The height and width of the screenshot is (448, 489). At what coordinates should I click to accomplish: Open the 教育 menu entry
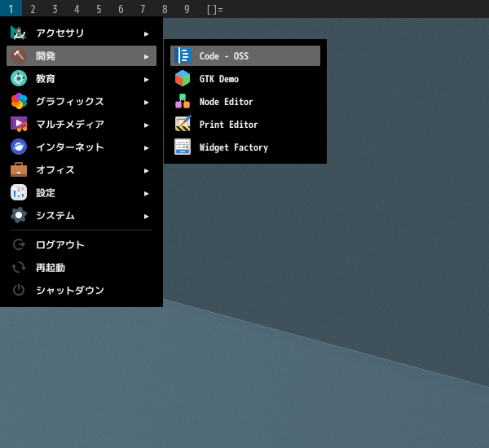[x=81, y=78]
